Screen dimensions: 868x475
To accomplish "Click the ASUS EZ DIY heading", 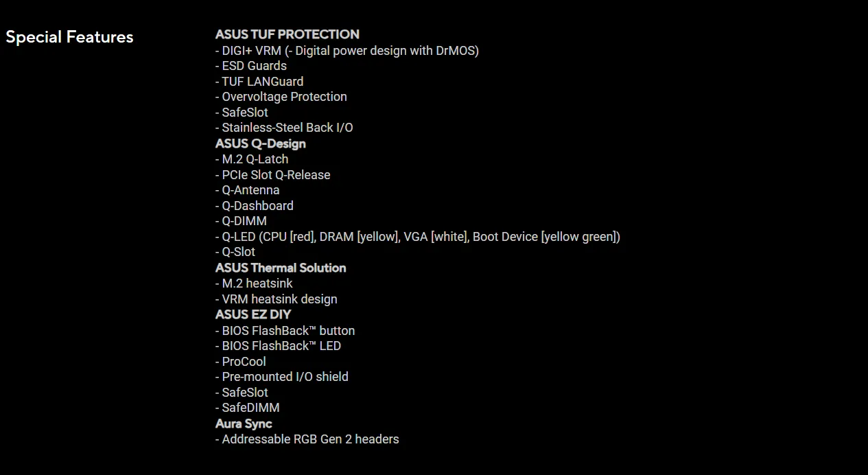I will pos(253,314).
